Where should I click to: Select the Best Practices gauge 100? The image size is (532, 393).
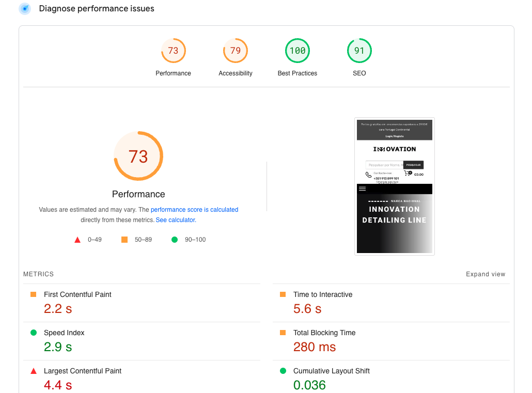tap(297, 51)
